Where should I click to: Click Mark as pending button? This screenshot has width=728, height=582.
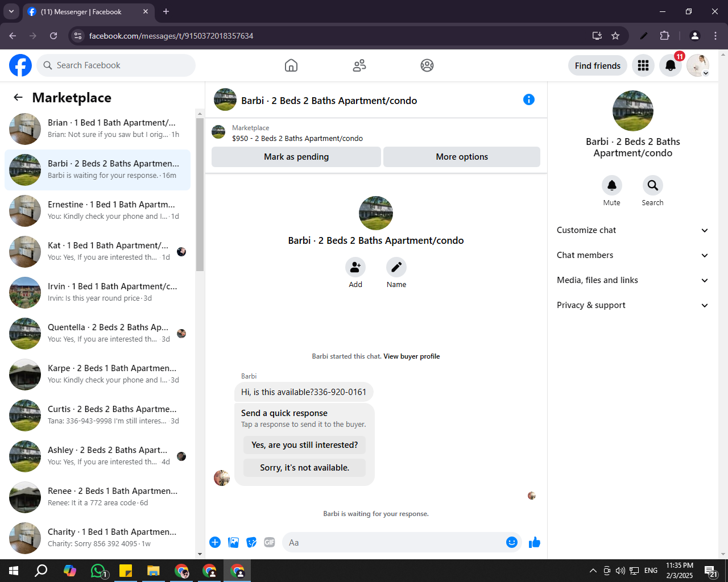(296, 157)
